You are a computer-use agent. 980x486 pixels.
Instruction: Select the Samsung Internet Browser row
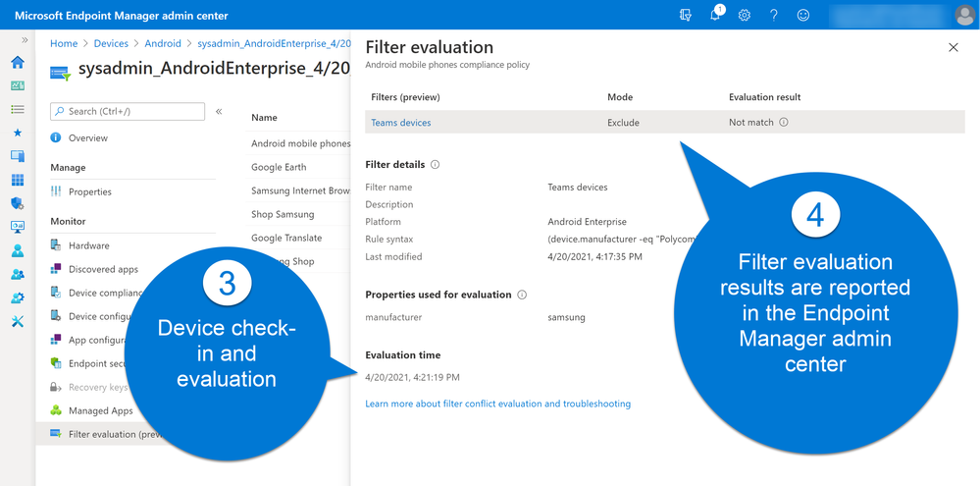click(300, 190)
